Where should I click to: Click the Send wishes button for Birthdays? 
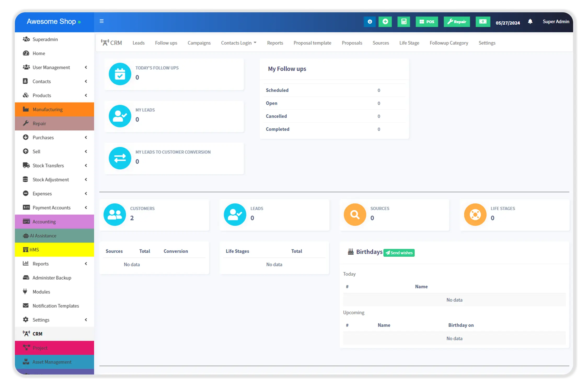[x=399, y=252]
